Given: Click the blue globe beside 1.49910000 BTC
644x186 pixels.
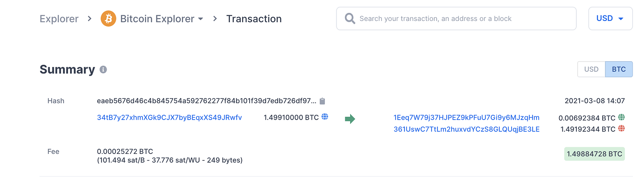Looking at the screenshot, I should (325, 117).
